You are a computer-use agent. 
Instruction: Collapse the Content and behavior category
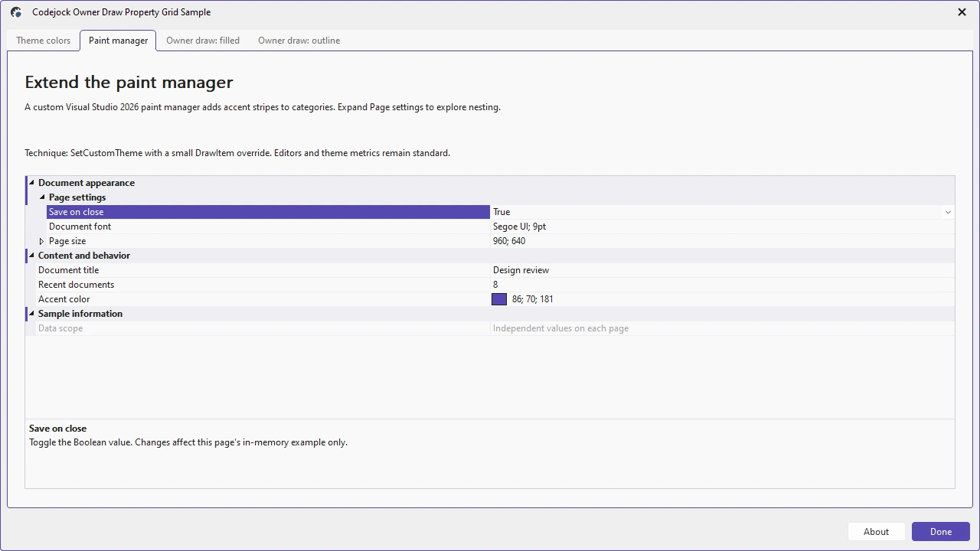tap(31, 256)
